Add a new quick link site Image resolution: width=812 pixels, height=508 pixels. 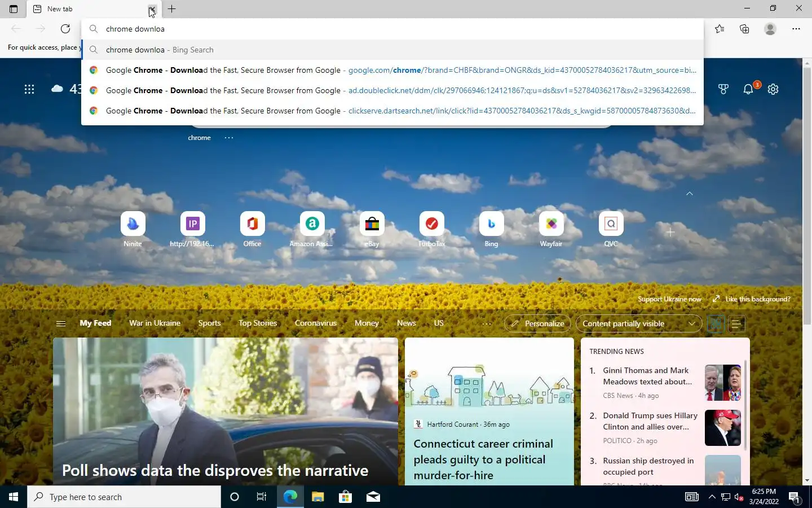tap(670, 232)
